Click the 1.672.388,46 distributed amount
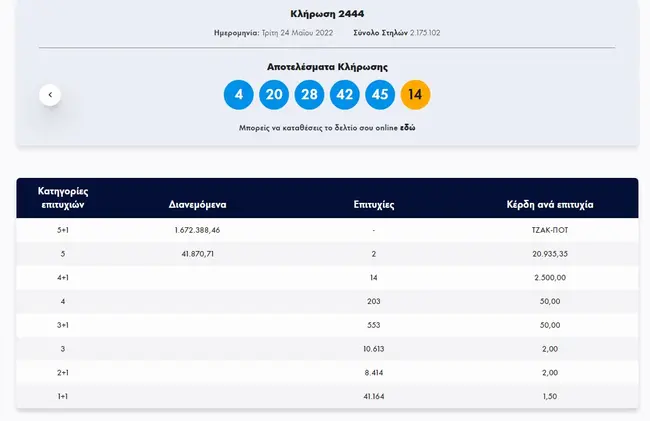Viewport: 650px width, 421px height. coord(197,230)
